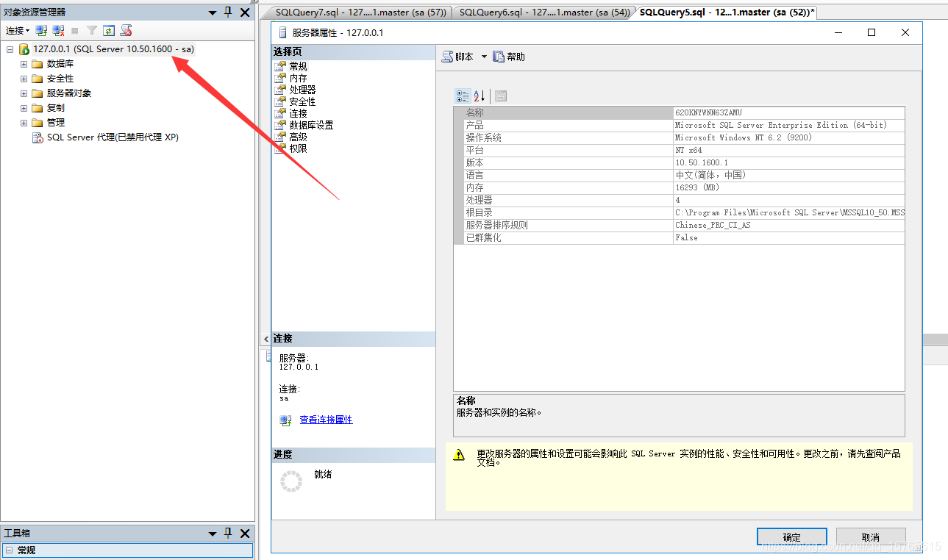Click the connect Object Explorer icon

pos(42,31)
